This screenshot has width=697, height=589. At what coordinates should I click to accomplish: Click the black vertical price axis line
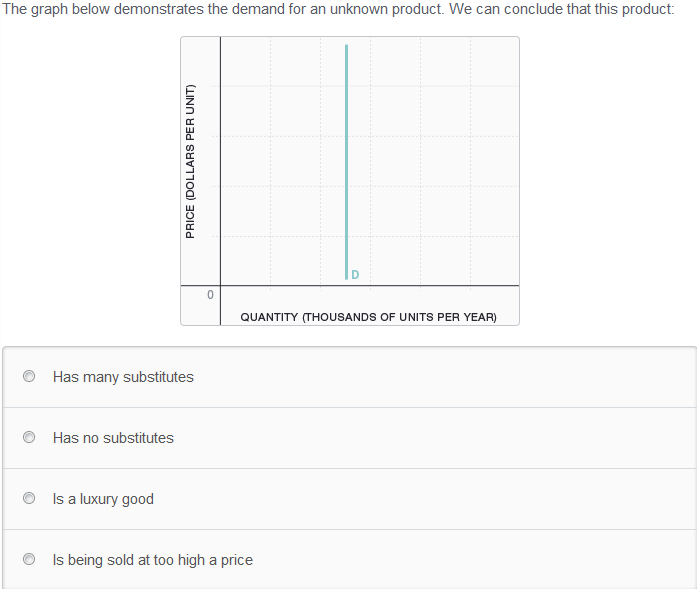point(220,160)
